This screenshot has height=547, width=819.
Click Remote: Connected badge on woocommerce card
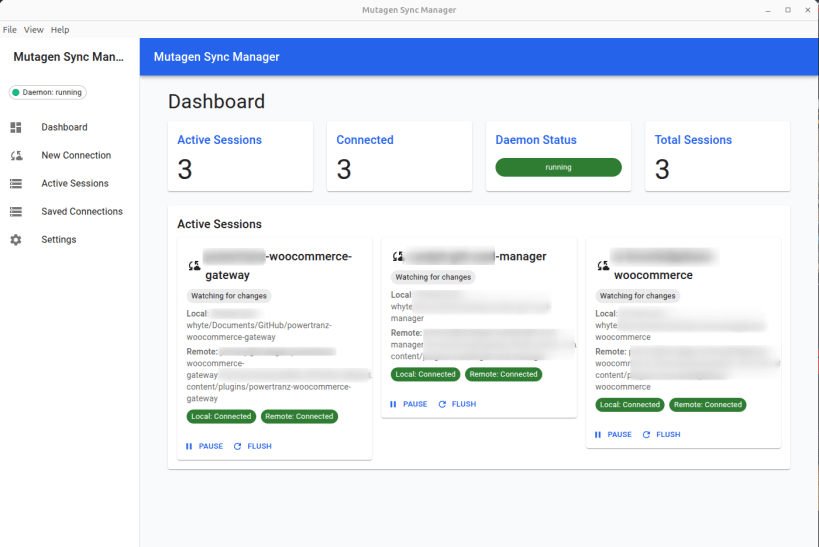pos(708,404)
